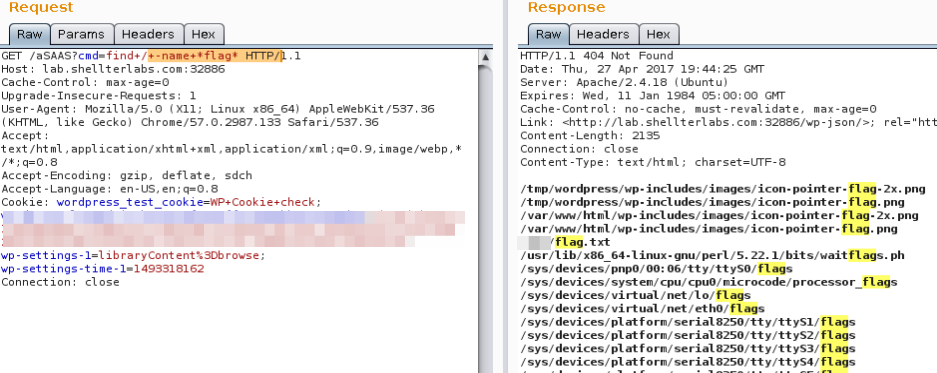Image resolution: width=937 pixels, height=373 pixels.
Task: Click the Upgrade-Insecure-Requests: 1 line
Action: tap(99, 96)
